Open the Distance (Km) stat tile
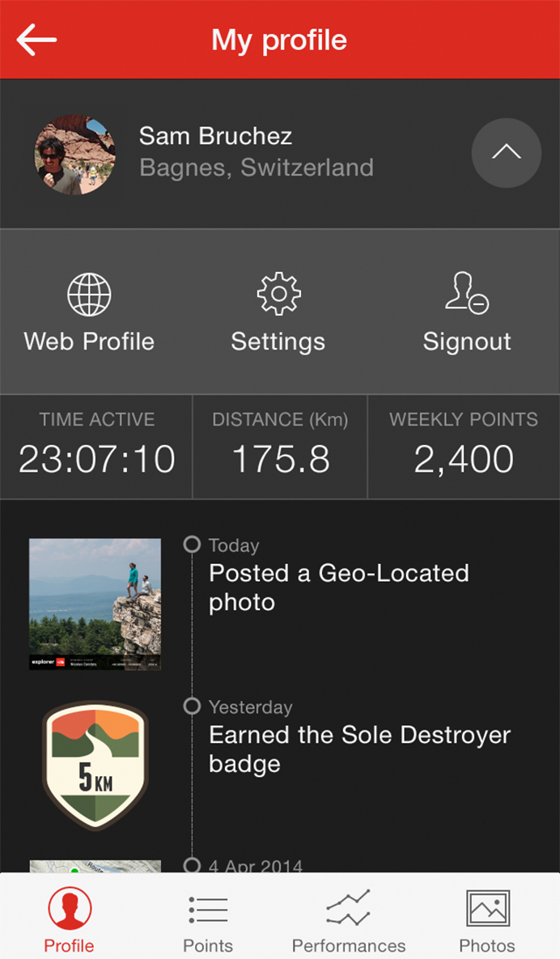Image resolution: width=560 pixels, height=959 pixels. pyautogui.click(x=280, y=447)
